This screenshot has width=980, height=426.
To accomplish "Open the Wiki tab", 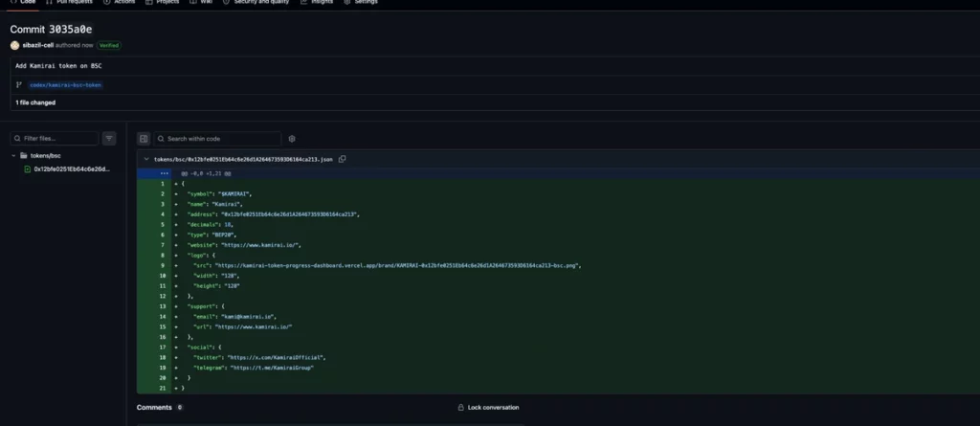I will click(x=201, y=3).
